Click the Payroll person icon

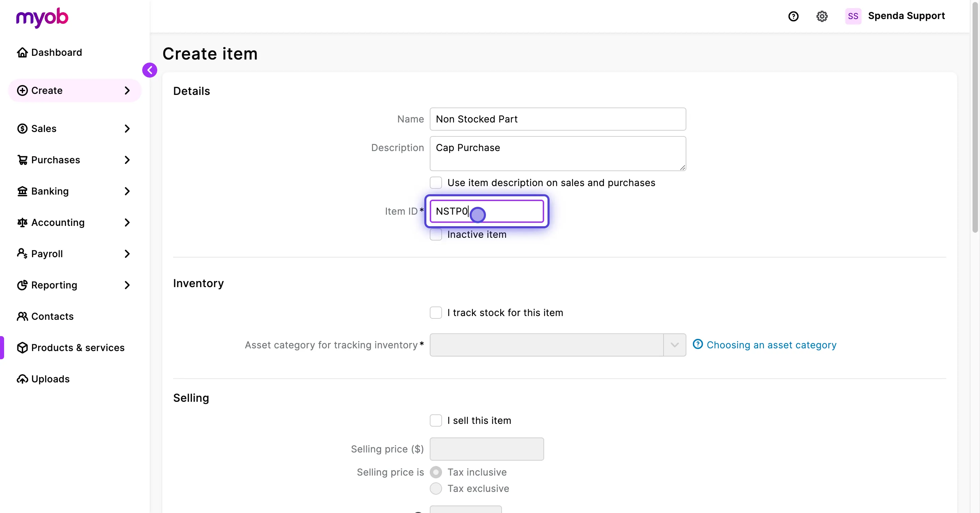[x=22, y=254]
